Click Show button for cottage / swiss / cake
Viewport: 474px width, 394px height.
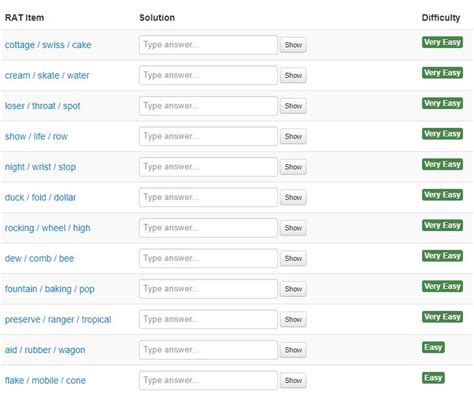pos(293,45)
